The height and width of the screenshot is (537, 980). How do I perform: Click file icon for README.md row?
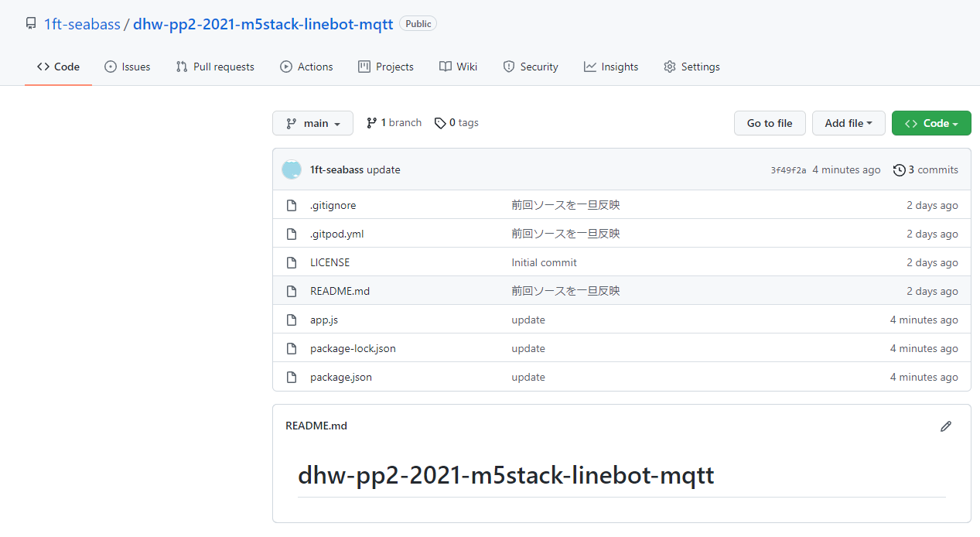292,291
